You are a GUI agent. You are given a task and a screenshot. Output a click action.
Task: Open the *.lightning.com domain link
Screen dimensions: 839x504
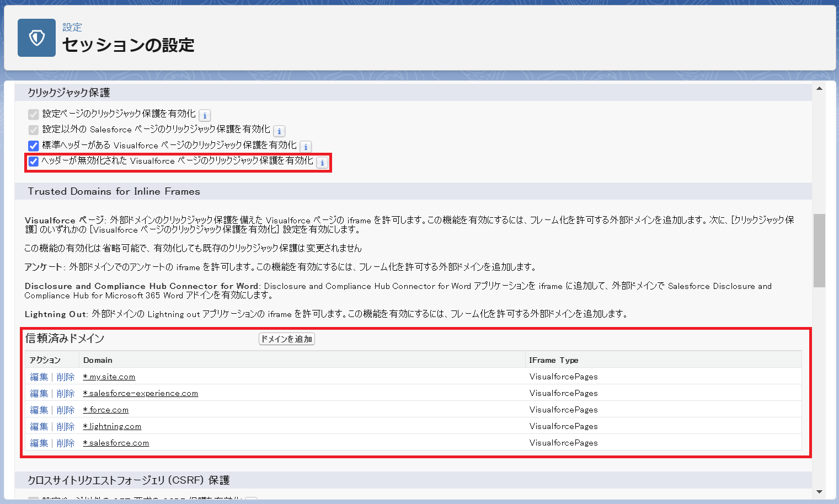112,427
